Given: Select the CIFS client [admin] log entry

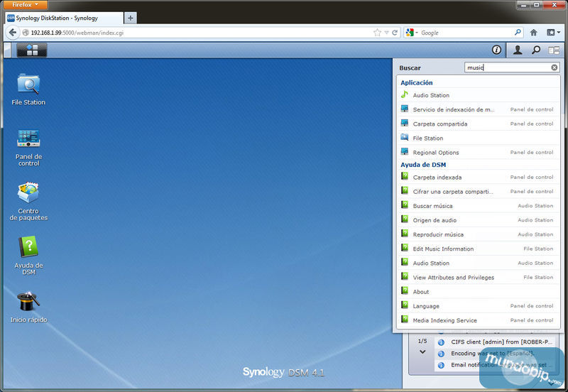Looking at the screenshot, I should coord(495,342).
